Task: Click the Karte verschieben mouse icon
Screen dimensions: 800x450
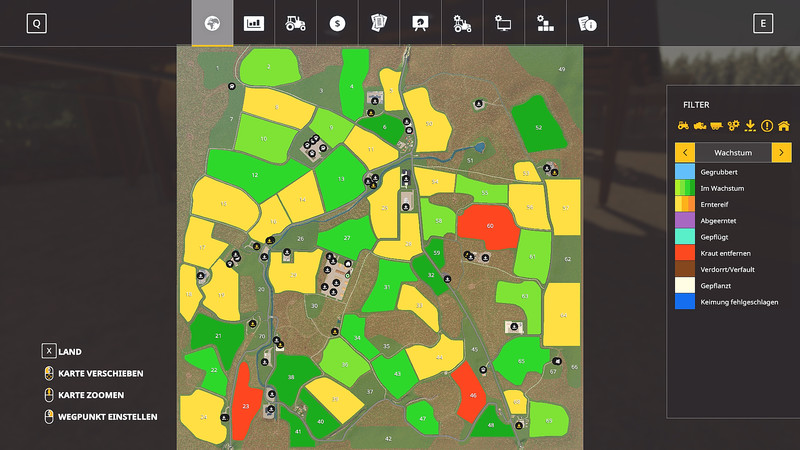Action: click(x=49, y=373)
